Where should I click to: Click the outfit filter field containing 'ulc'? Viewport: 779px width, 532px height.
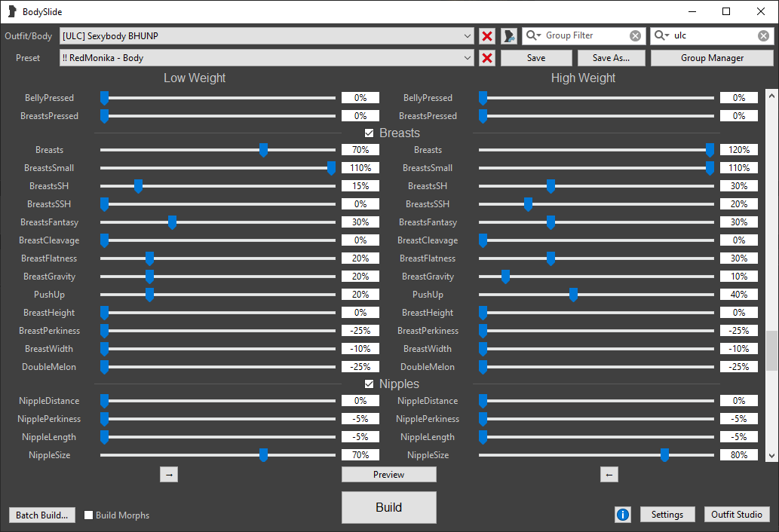coord(713,35)
